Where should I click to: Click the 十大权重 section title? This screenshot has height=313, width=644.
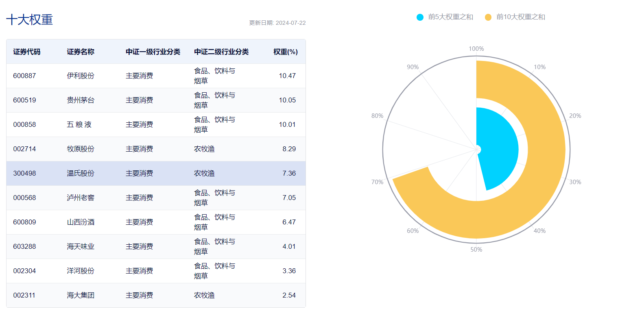pyautogui.click(x=30, y=20)
